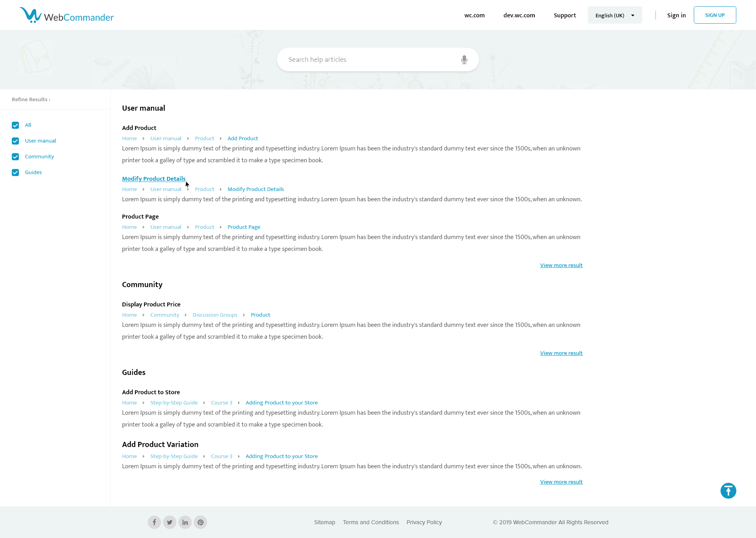This screenshot has height=538, width=756.
Task: View more result under Community section
Action: click(561, 353)
